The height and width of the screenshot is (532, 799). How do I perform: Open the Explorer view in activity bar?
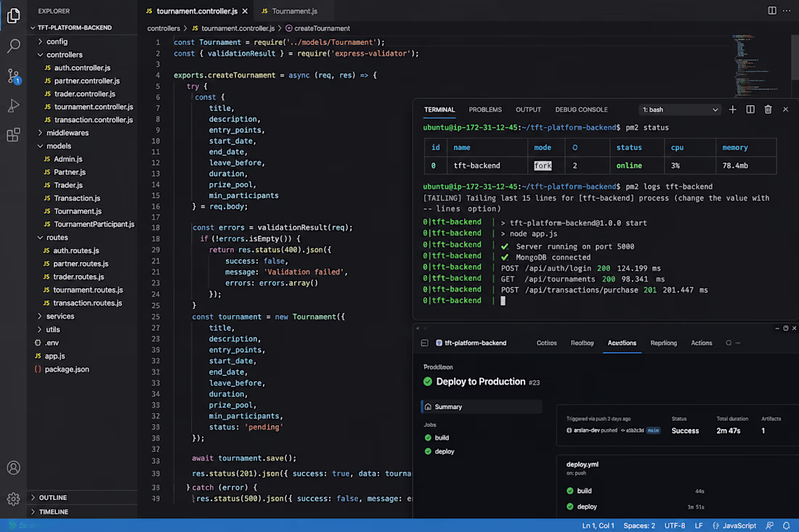tap(14, 16)
